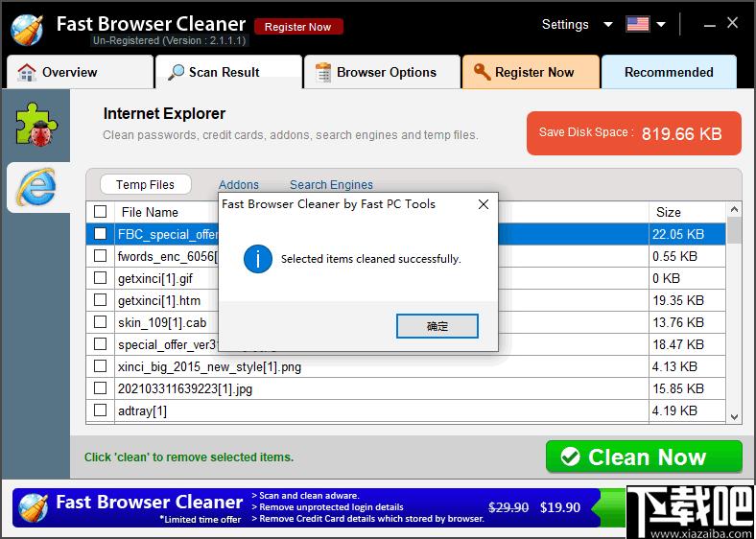756x539 pixels.
Task: Click the file list scrollbar thumb
Action: [x=734, y=230]
